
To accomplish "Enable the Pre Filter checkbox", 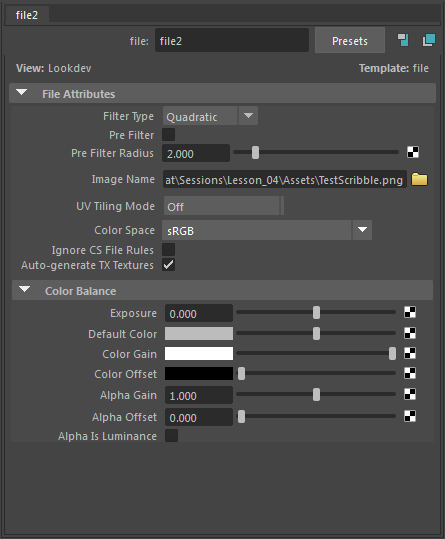I will pyautogui.click(x=168, y=134).
